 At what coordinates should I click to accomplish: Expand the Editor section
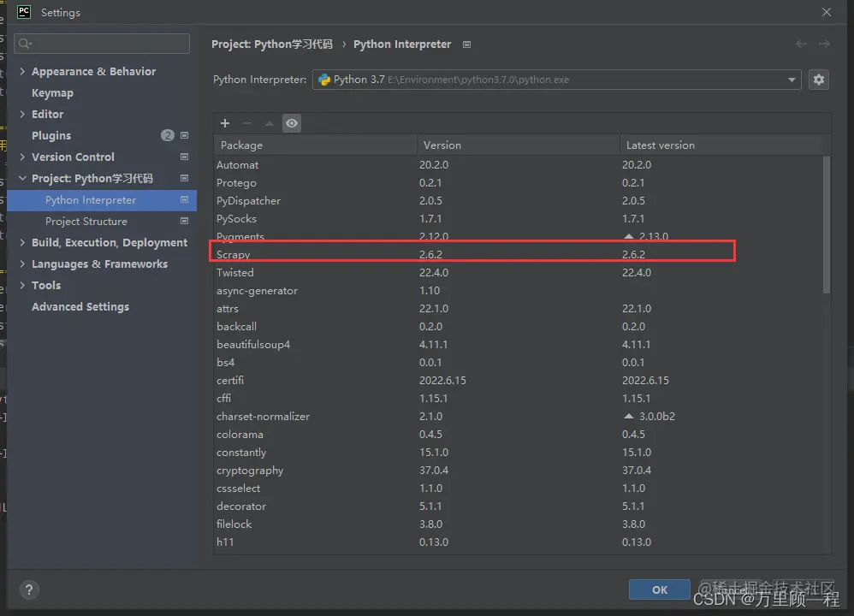[22, 114]
